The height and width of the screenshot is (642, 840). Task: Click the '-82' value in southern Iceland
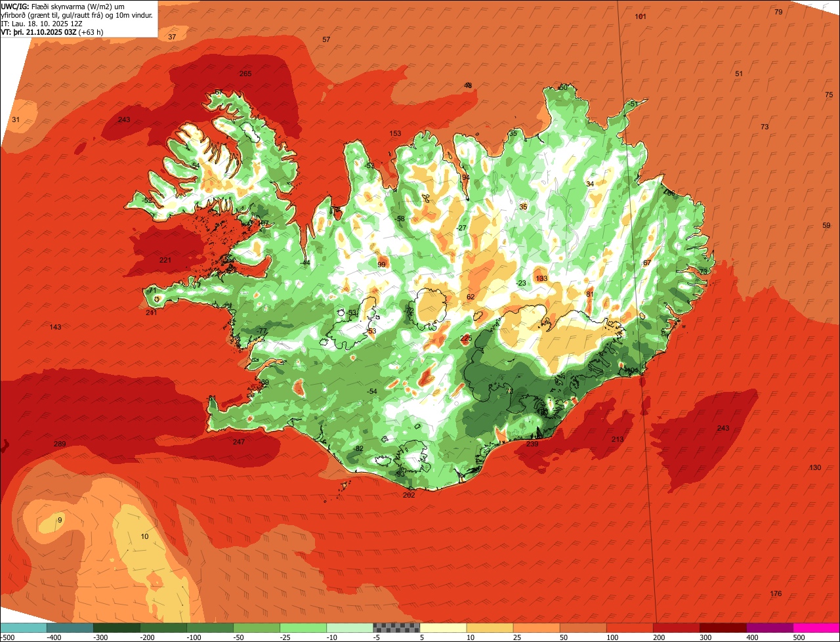pos(358,448)
